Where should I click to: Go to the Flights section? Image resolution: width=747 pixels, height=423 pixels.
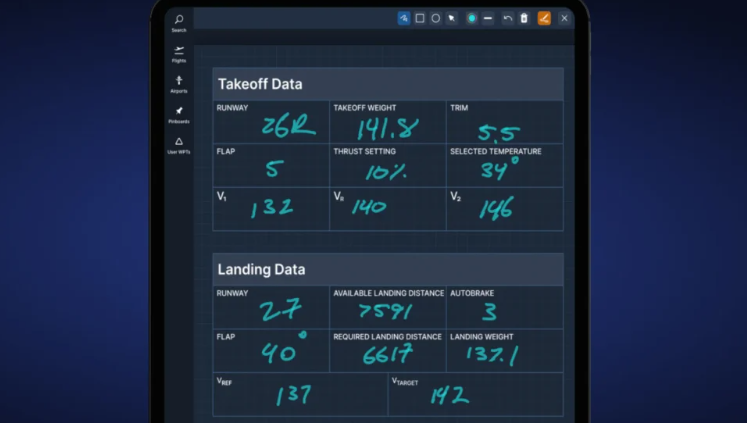(x=179, y=53)
